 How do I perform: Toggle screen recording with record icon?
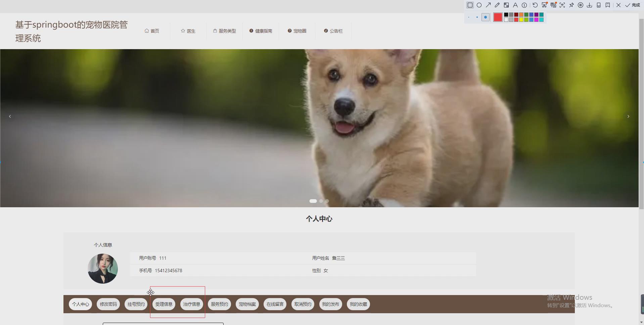click(581, 5)
